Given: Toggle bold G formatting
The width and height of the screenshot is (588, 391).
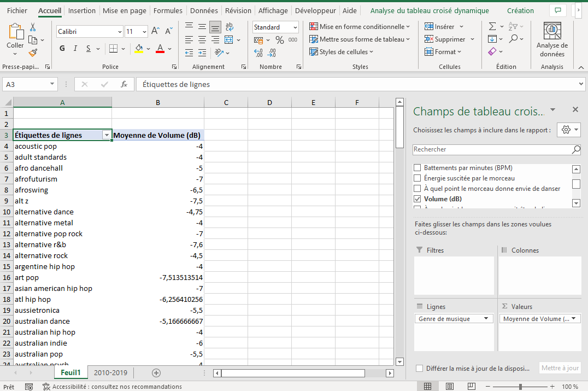Looking at the screenshot, I should pos(62,48).
